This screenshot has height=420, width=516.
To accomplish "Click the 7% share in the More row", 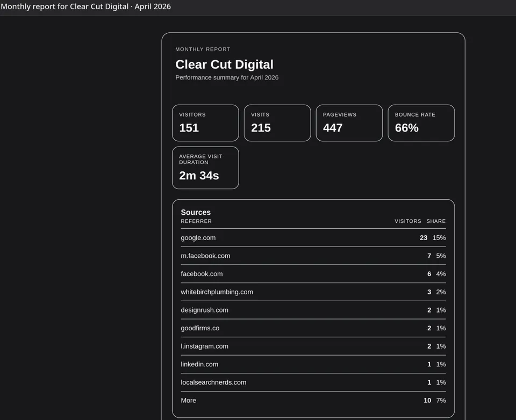I will coord(441,401).
